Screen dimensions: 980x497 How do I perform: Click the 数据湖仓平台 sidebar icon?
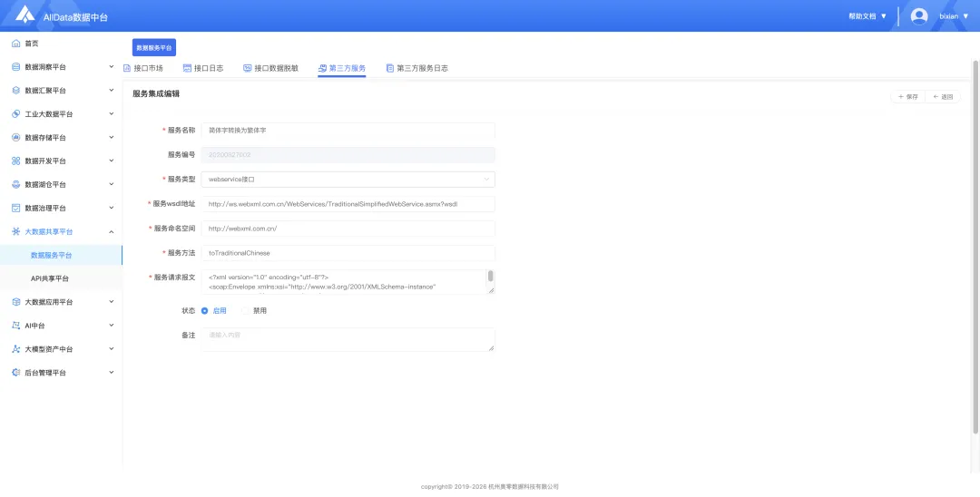click(16, 185)
